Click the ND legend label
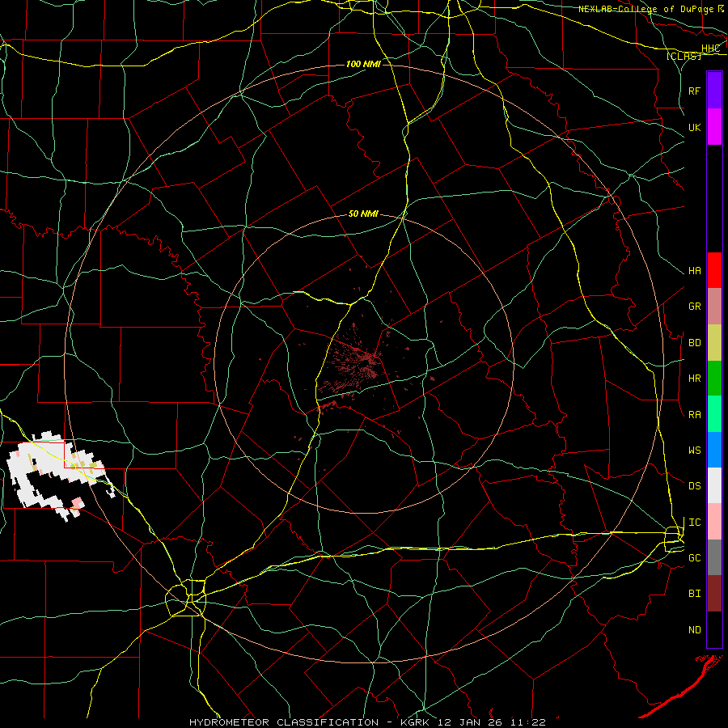 click(694, 629)
